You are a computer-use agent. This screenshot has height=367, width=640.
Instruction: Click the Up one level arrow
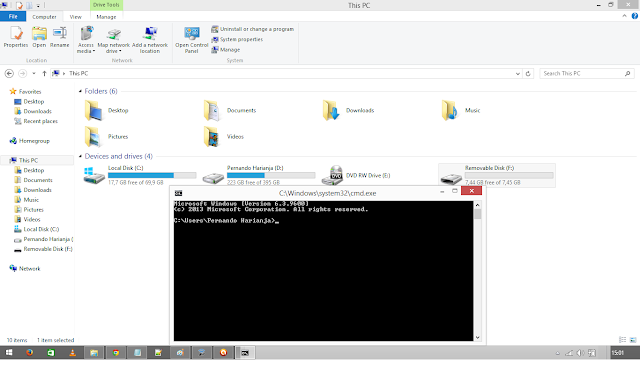click(44, 73)
